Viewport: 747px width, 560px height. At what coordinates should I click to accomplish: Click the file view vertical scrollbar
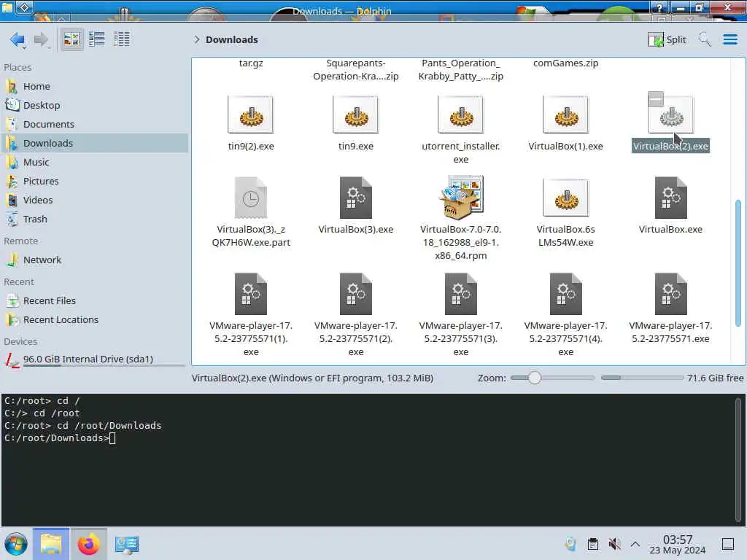coord(738,262)
